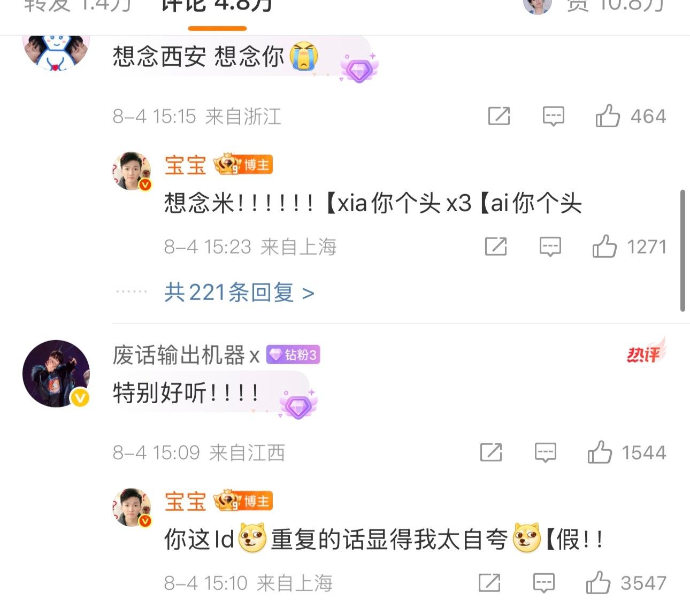The image size is (690, 616).
Task: Reply to 宝宝's 15:10 comment
Action: (543, 583)
